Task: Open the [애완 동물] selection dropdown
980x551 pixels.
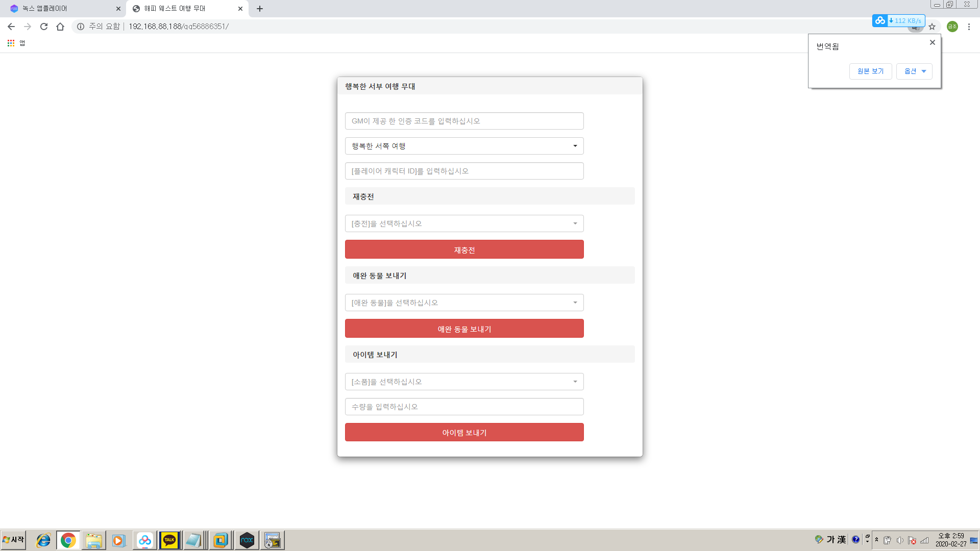Action: (464, 303)
